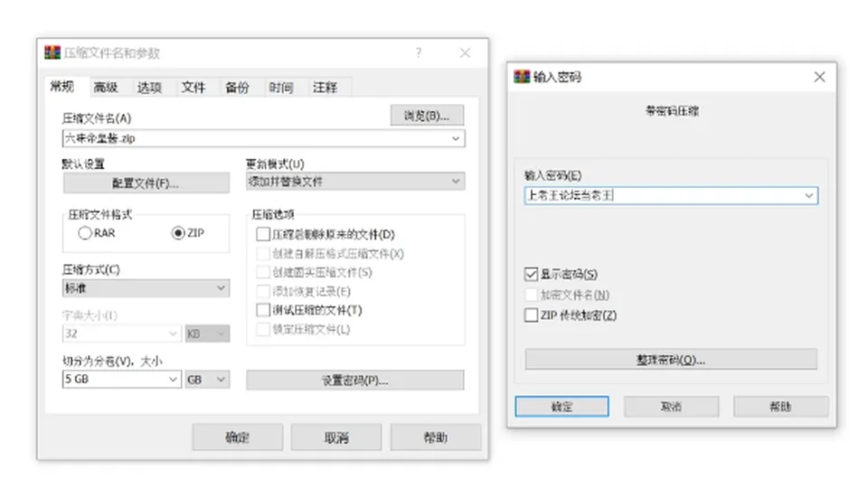Cancel the archive dialog with 取消
Image resolution: width=868 pixels, height=497 pixels.
[x=336, y=437]
